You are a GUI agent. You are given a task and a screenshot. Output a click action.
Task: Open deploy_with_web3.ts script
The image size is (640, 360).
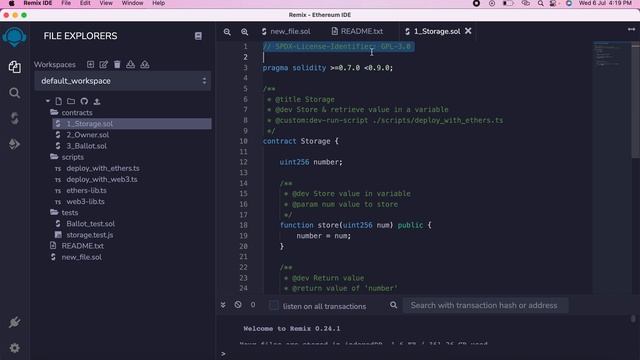[x=102, y=179]
